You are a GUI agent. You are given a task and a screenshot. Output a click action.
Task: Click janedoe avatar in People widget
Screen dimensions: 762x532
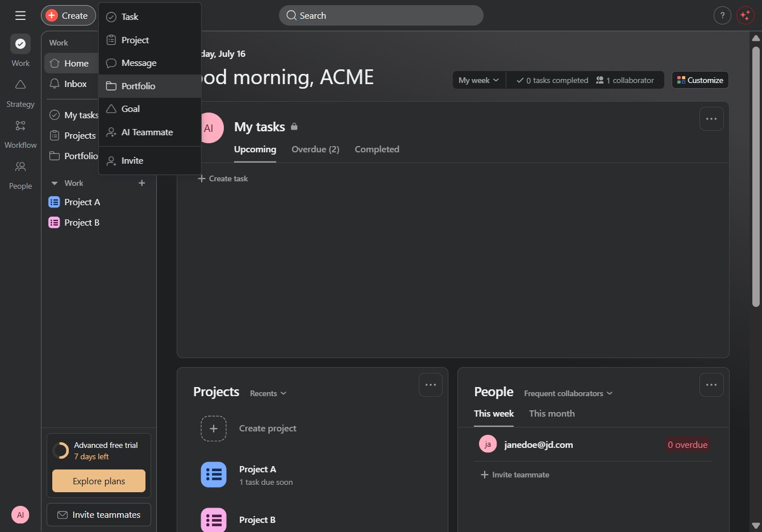click(488, 444)
